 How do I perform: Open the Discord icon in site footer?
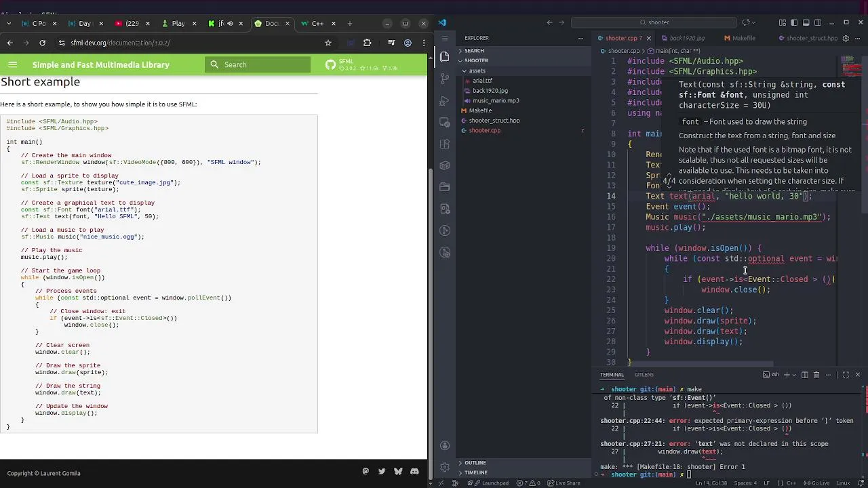click(x=414, y=472)
